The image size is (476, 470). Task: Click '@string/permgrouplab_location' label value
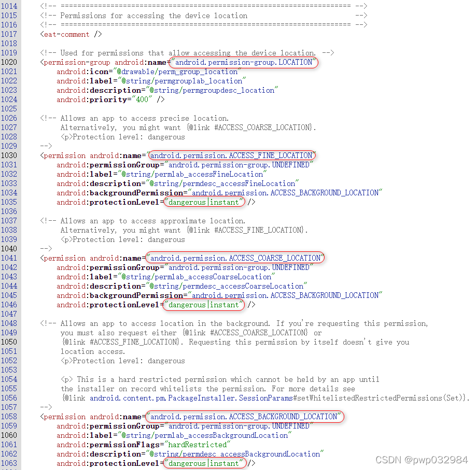[x=181, y=81]
